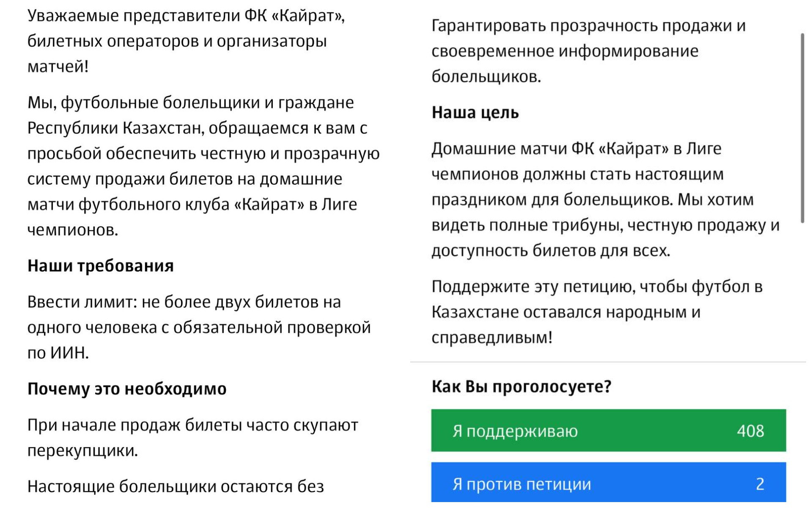This screenshot has width=812, height=508.
Task: Click the paragraph starting Домашние матчи ФК
Action: pyautogui.click(x=605, y=200)
